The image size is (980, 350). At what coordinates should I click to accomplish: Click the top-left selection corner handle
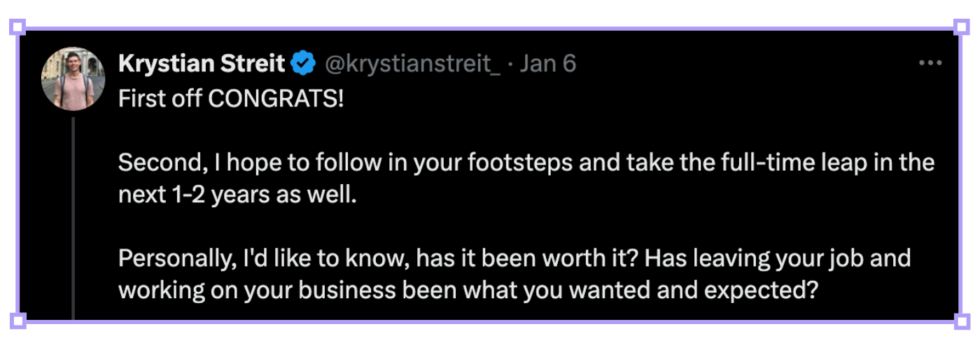coord(19,28)
